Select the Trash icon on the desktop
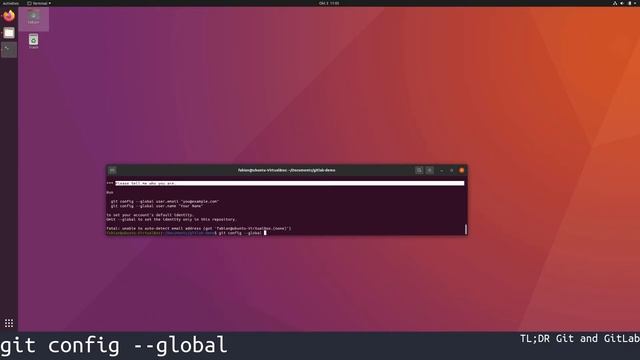 click(x=33, y=42)
